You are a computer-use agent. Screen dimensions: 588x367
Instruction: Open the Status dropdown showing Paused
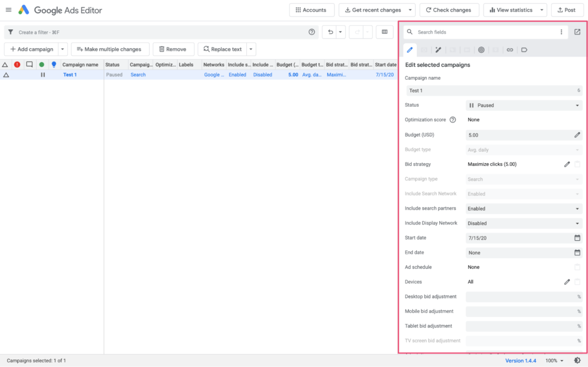(524, 105)
